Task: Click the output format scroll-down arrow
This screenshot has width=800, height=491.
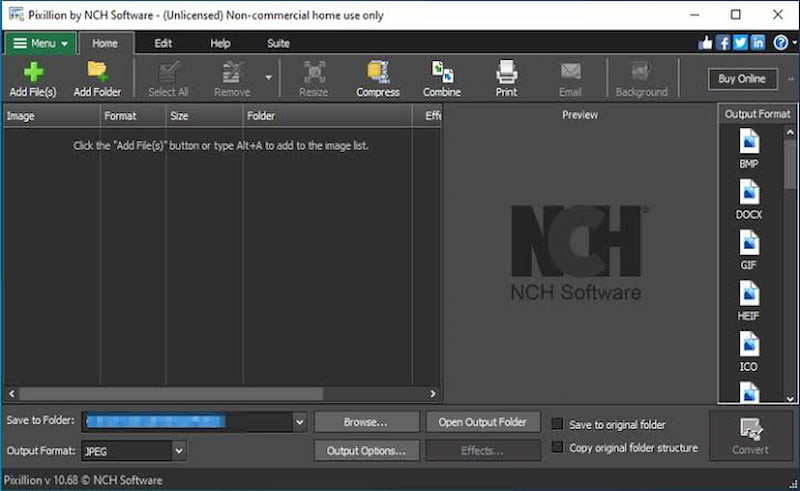Action: pos(790,399)
